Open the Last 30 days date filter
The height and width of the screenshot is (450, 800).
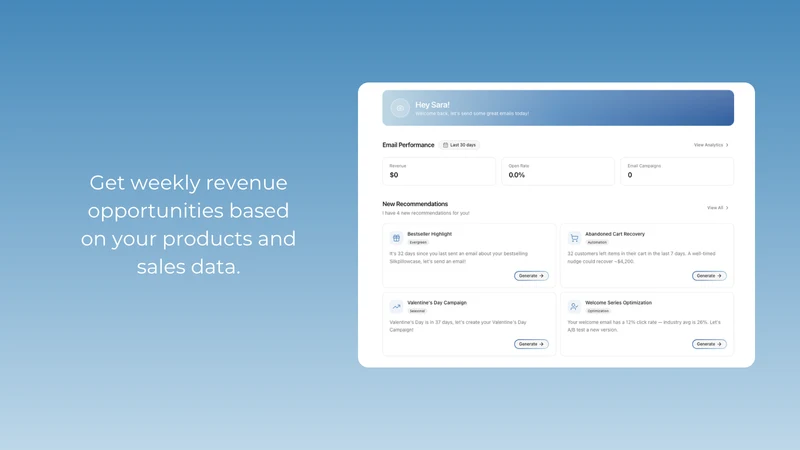(459, 145)
